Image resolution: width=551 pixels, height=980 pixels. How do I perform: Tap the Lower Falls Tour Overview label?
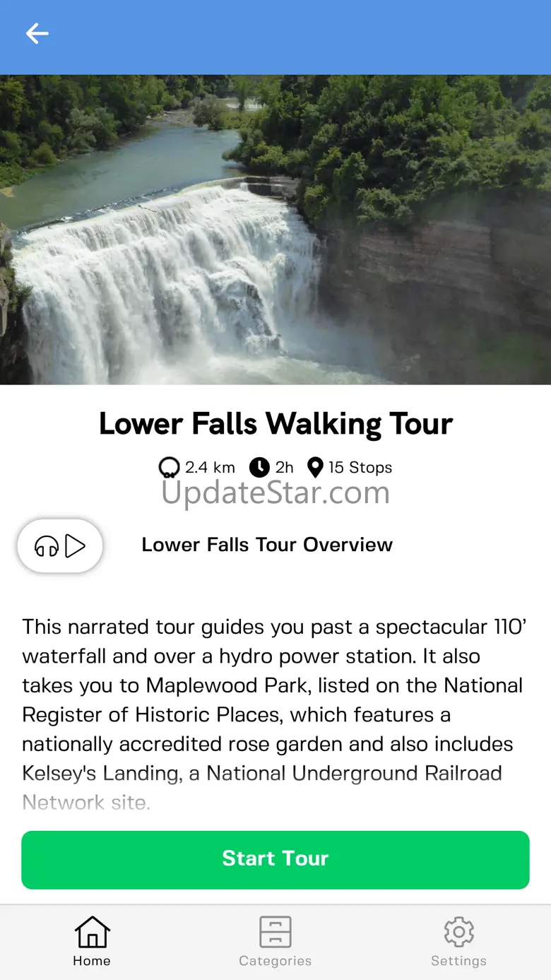coord(267,545)
